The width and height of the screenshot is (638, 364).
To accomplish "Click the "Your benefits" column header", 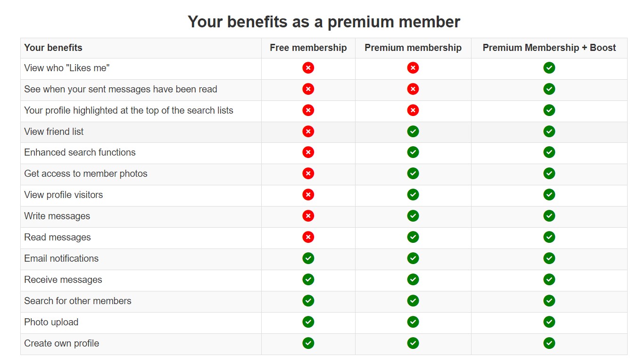I will [53, 48].
